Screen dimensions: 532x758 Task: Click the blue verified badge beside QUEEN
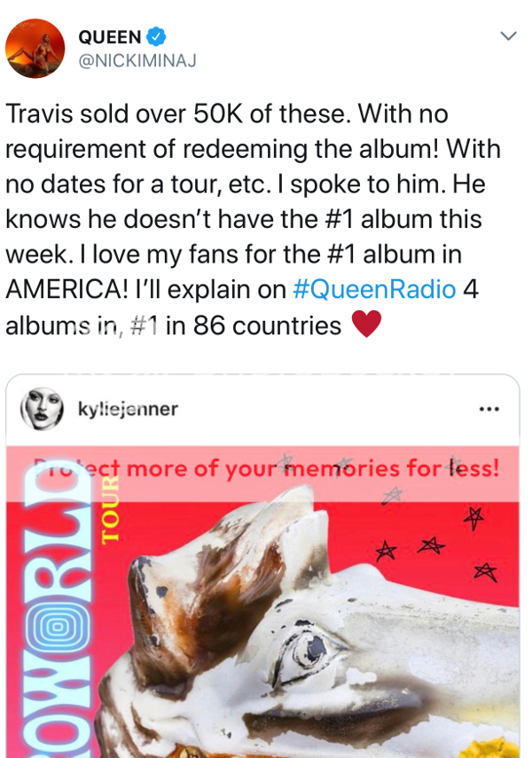tap(156, 36)
